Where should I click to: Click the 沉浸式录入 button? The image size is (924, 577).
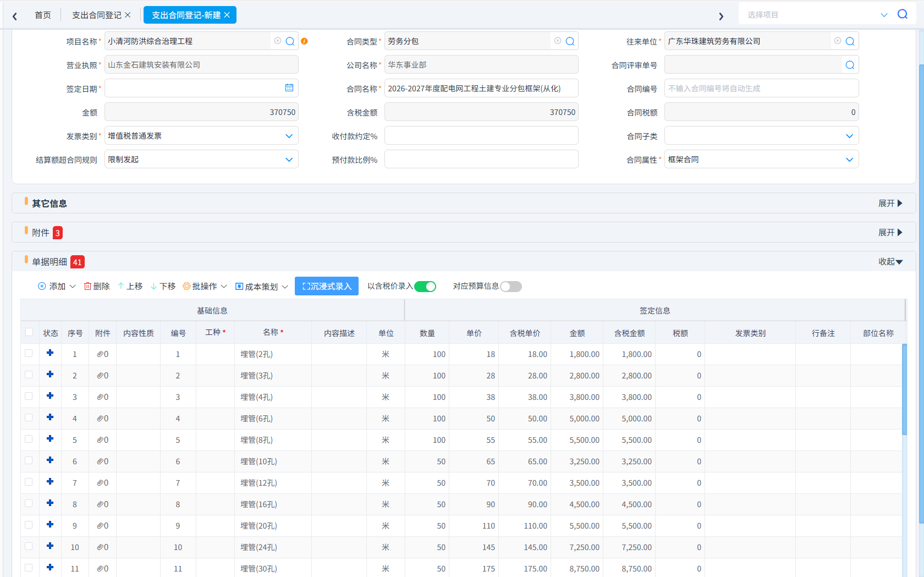point(327,286)
